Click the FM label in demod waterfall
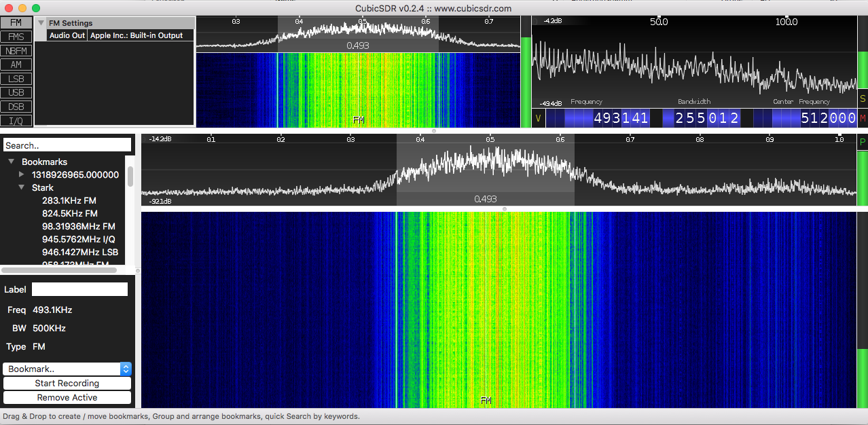Screen dimensions: 868x425 coord(359,120)
